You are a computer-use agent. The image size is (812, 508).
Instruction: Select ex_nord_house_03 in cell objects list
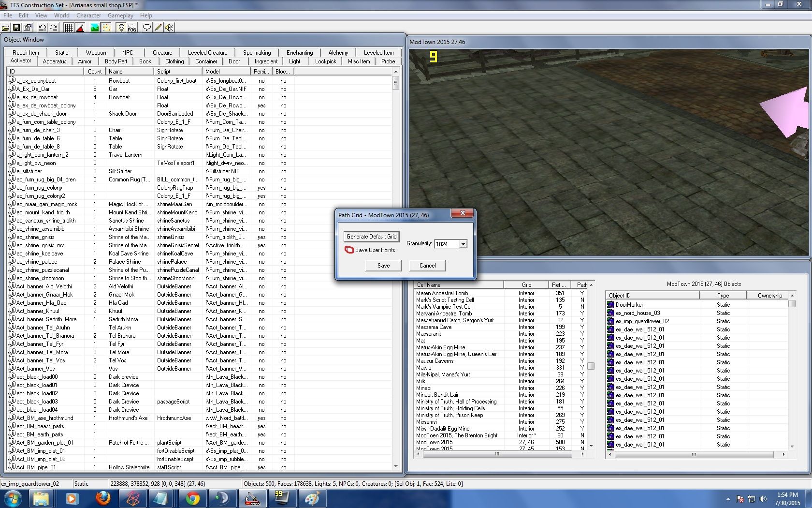(698, 313)
